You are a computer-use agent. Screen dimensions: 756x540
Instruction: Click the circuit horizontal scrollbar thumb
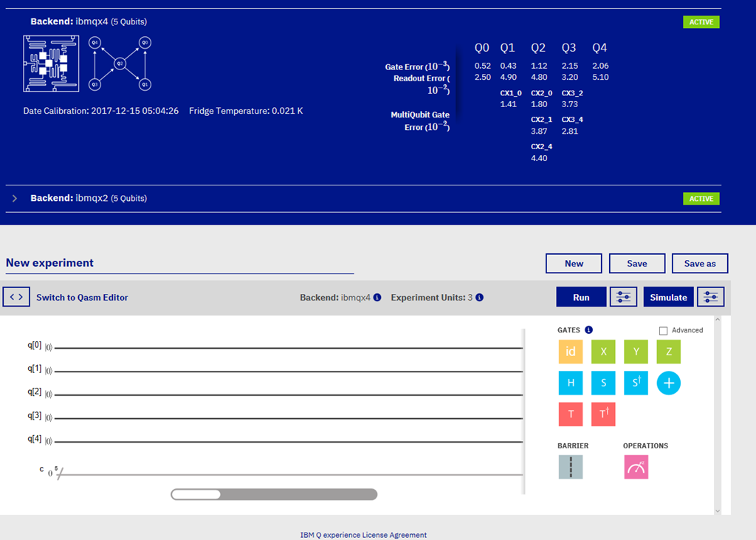196,494
